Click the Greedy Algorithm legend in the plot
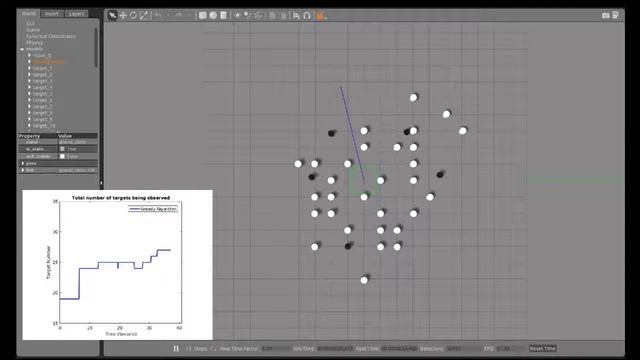640x360 pixels. click(153, 209)
